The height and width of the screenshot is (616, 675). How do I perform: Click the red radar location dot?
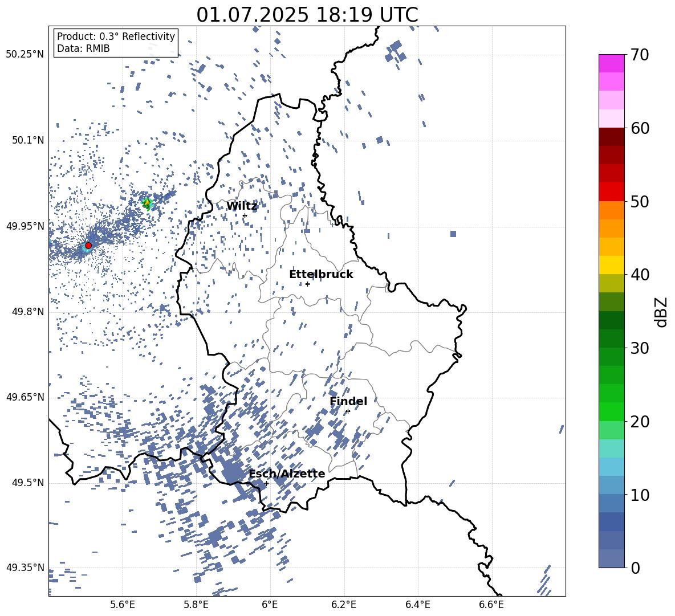pyautogui.click(x=88, y=246)
